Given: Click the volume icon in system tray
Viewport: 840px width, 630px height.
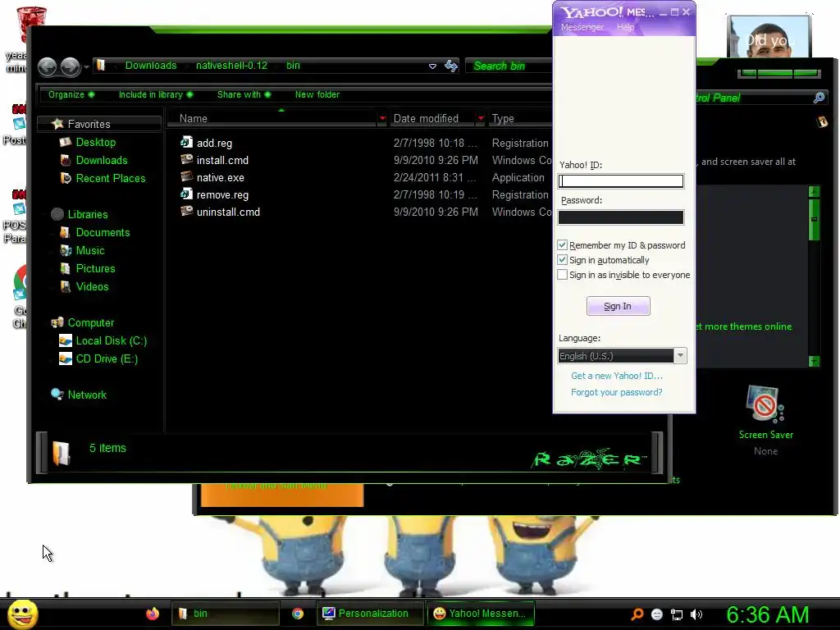Looking at the screenshot, I should [696, 614].
